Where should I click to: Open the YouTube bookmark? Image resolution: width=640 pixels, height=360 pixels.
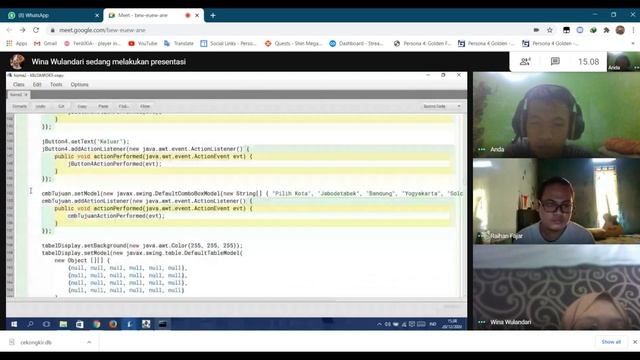tap(143, 43)
